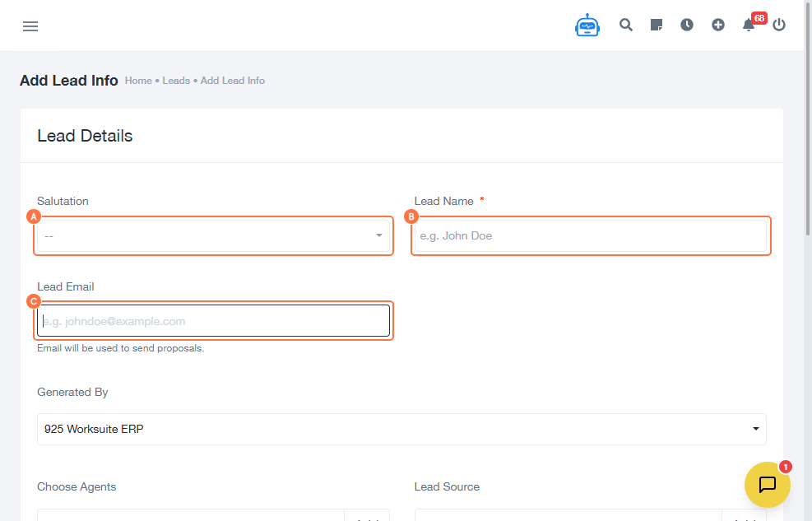Click the Choose Agents label
This screenshot has height=521, width=812.
point(77,486)
